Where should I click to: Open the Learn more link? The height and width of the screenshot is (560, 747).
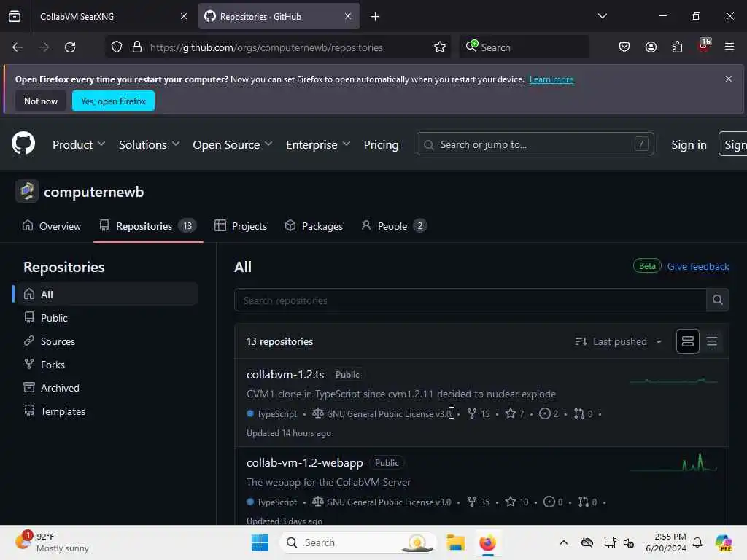(x=551, y=79)
